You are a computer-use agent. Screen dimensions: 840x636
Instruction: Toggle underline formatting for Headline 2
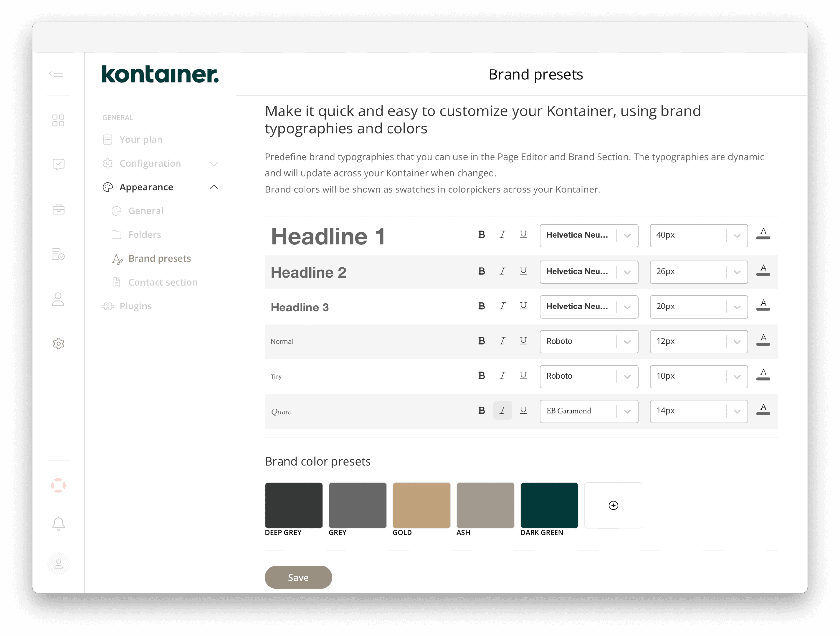(x=524, y=271)
